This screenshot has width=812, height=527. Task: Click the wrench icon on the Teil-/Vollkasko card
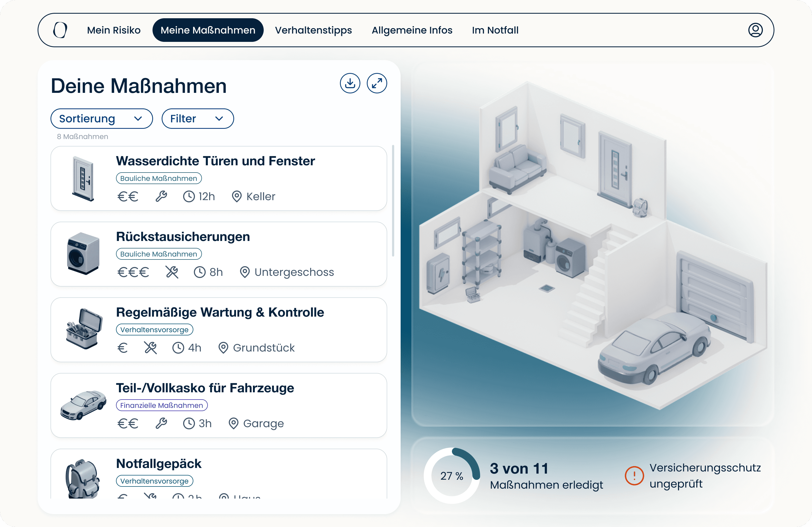(161, 423)
